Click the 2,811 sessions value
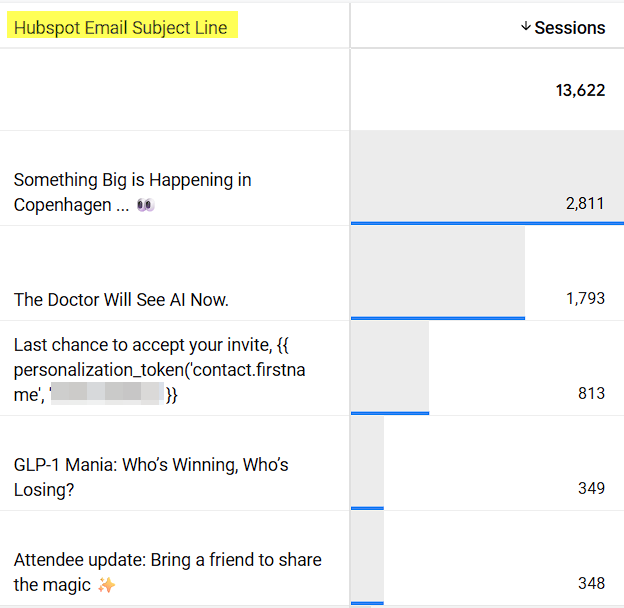The height and width of the screenshot is (608, 624). [585, 203]
